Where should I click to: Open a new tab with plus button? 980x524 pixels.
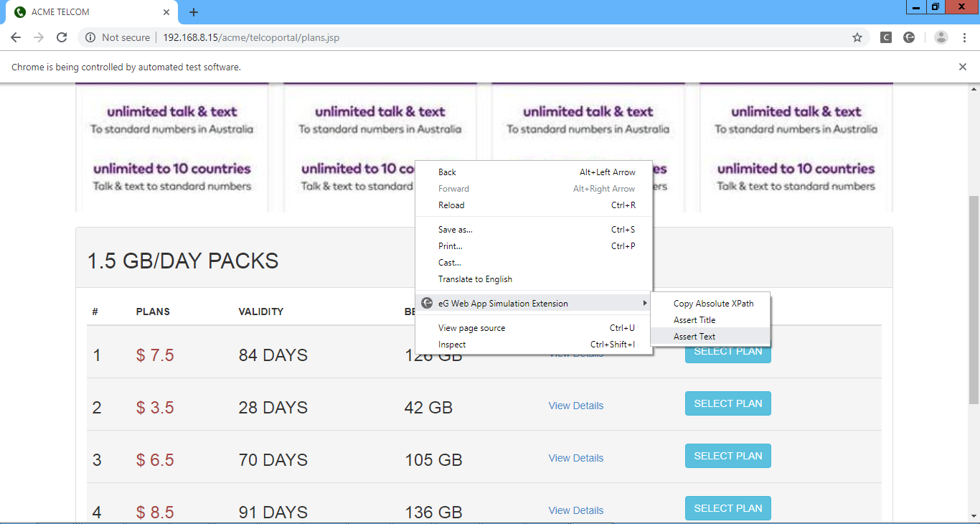194,12
